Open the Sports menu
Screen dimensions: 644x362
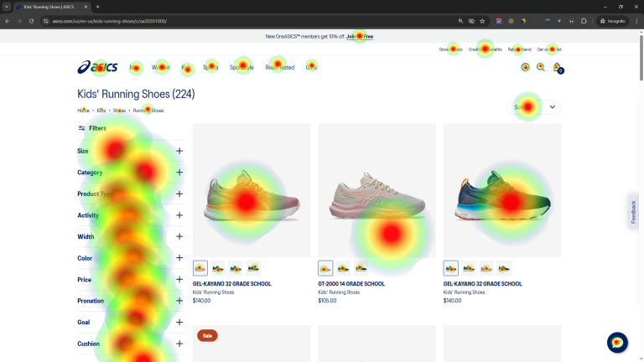coord(210,67)
